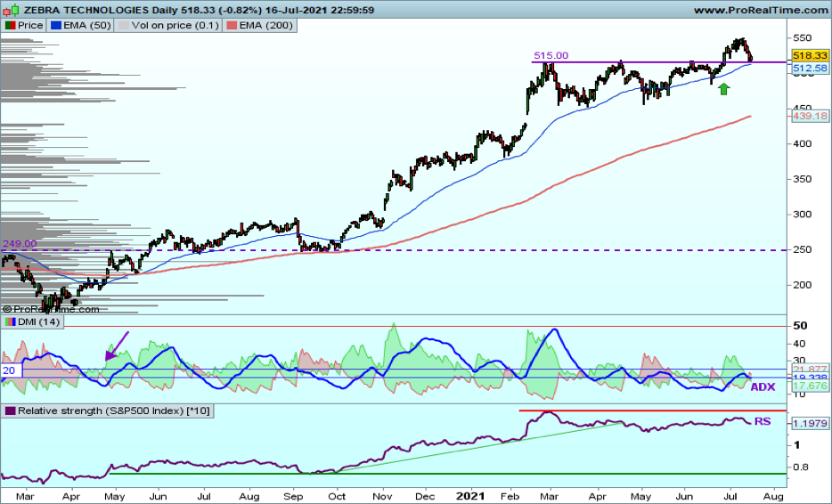This screenshot has height=504, width=832.
Task: Click the purple Relative strength swatch icon
Action: (11, 411)
